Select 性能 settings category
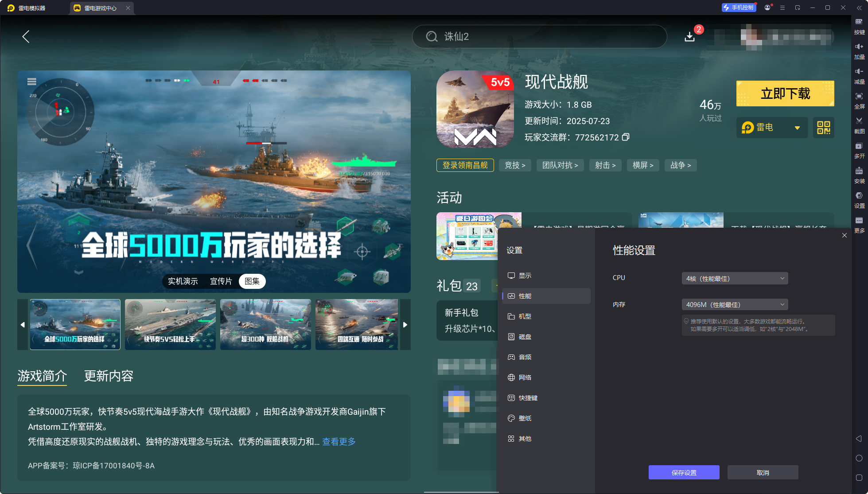 click(x=546, y=296)
